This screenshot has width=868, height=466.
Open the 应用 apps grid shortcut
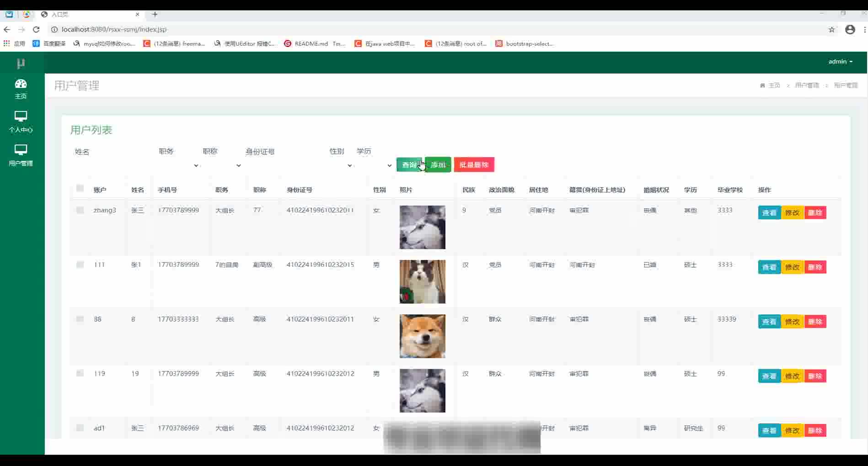[14, 43]
